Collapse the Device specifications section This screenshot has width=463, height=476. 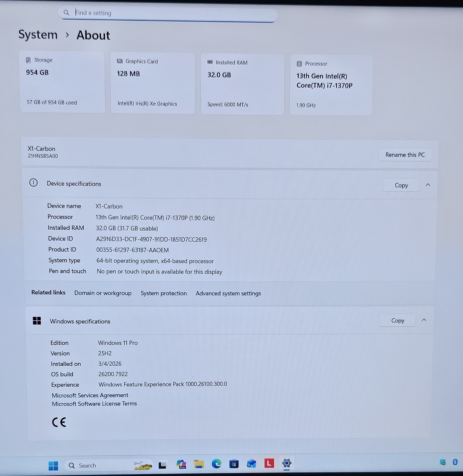coord(428,185)
